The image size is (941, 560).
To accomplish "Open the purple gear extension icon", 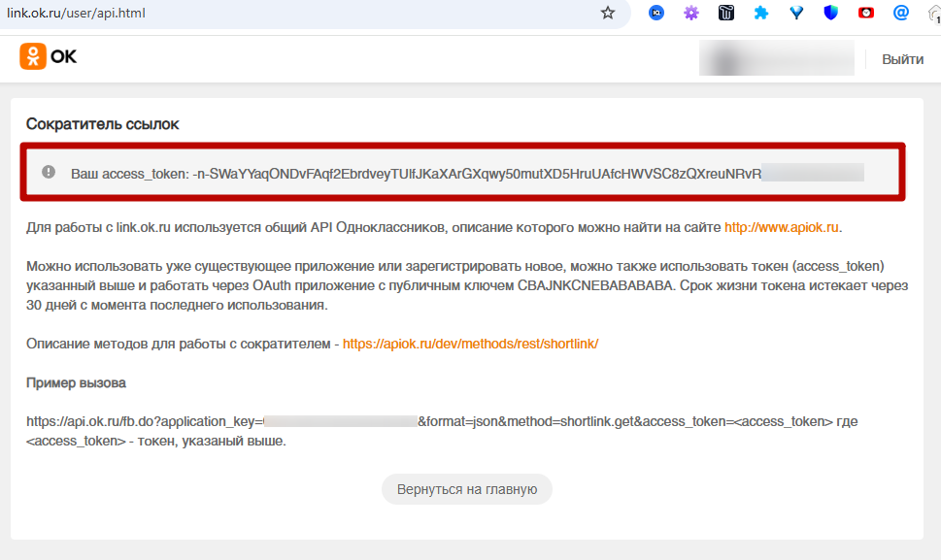I will click(x=691, y=13).
